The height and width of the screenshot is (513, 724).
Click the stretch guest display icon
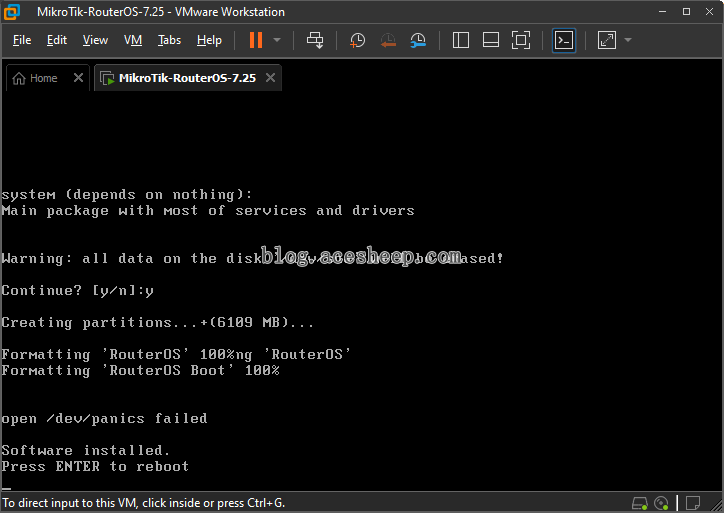tap(607, 40)
